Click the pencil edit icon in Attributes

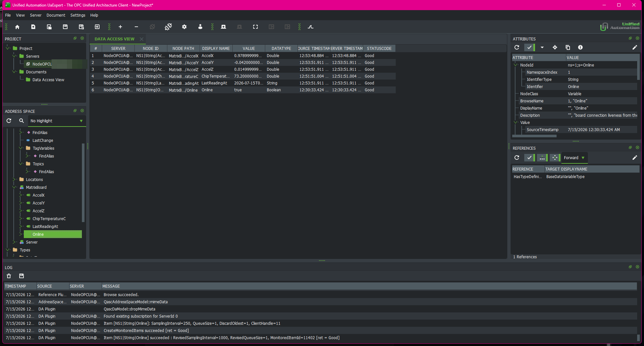point(635,48)
